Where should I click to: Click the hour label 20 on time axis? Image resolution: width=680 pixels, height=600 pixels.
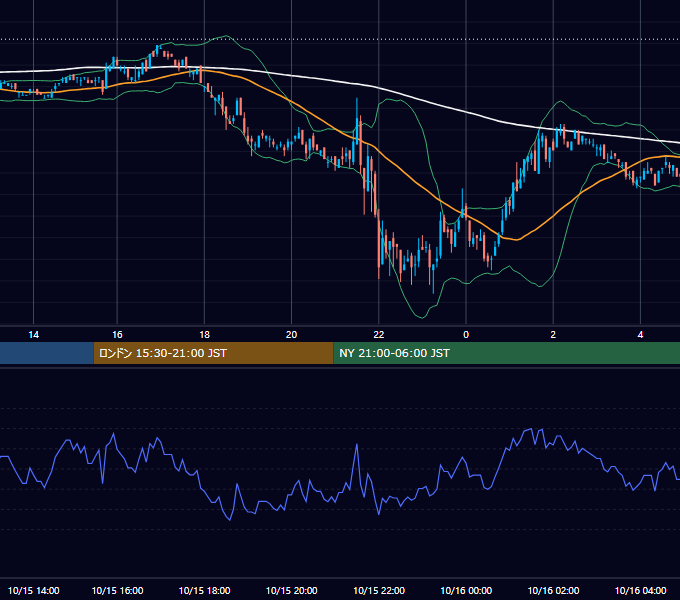tap(291, 335)
